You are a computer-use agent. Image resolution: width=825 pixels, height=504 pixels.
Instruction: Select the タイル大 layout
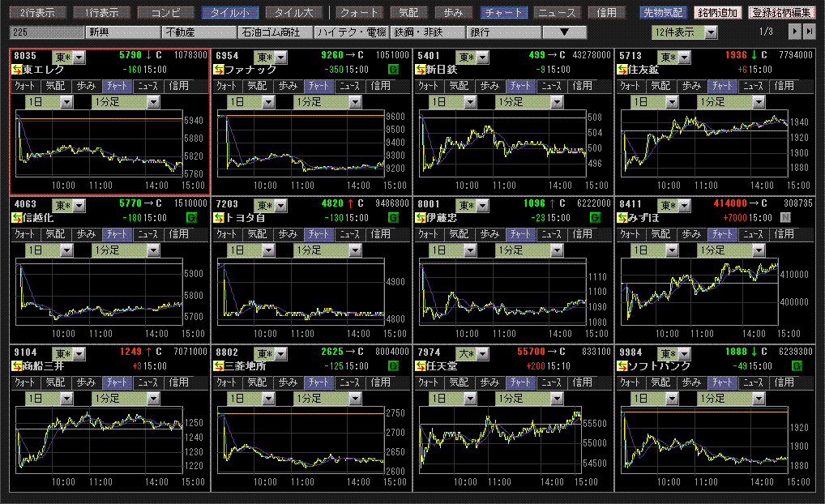point(294,13)
